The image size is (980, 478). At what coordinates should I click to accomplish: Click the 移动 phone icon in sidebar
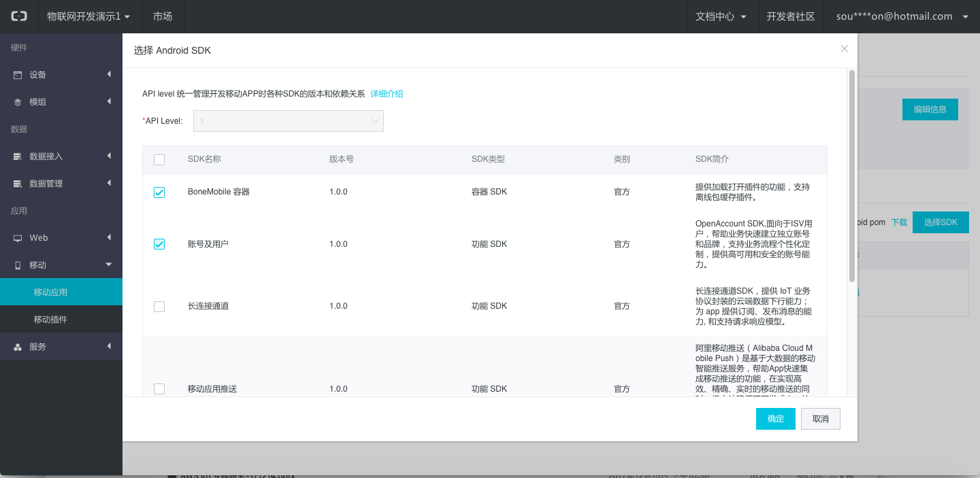point(18,265)
